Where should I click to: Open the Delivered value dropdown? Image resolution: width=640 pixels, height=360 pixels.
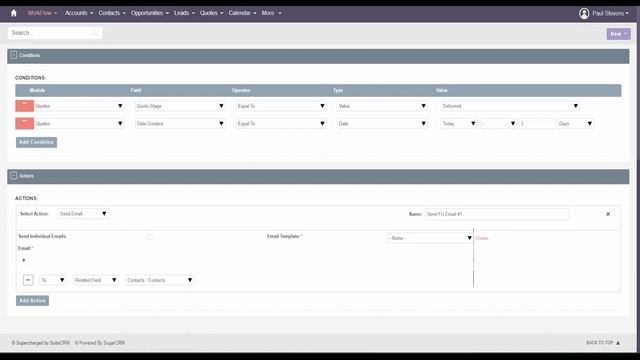coord(510,106)
